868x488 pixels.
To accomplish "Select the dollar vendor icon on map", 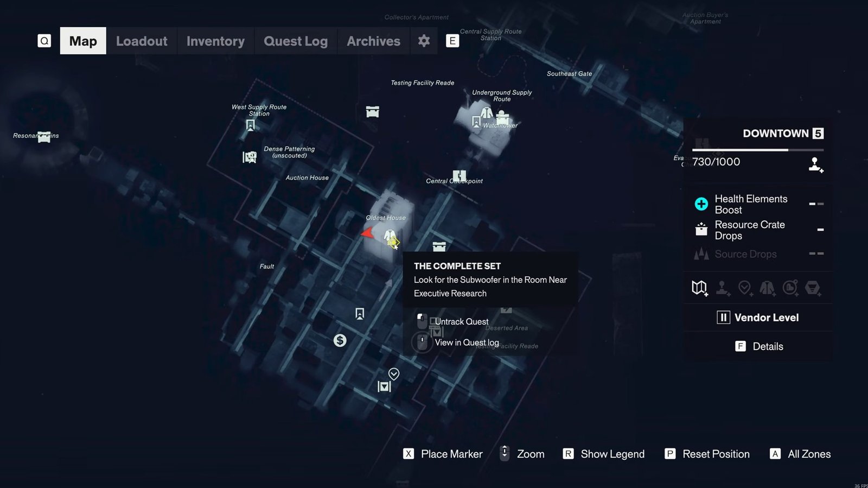I will 340,340.
